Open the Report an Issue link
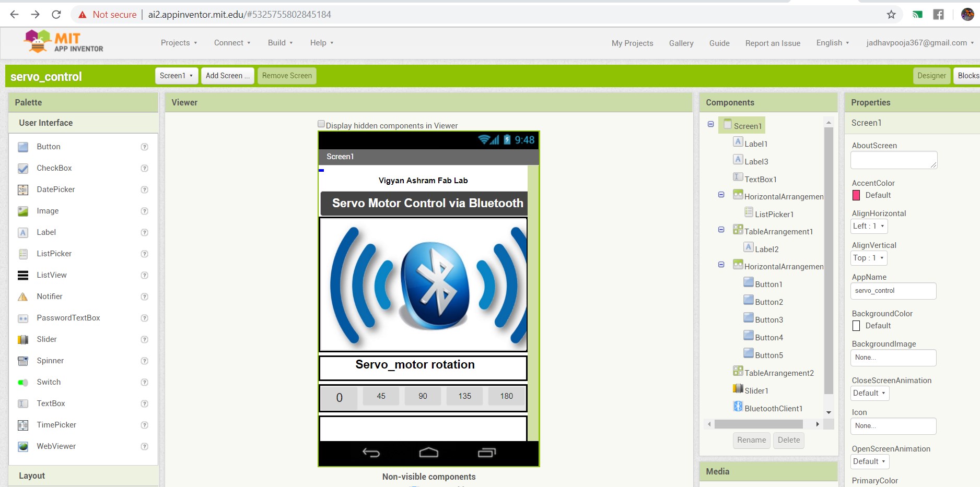The width and height of the screenshot is (980, 487). coord(773,43)
